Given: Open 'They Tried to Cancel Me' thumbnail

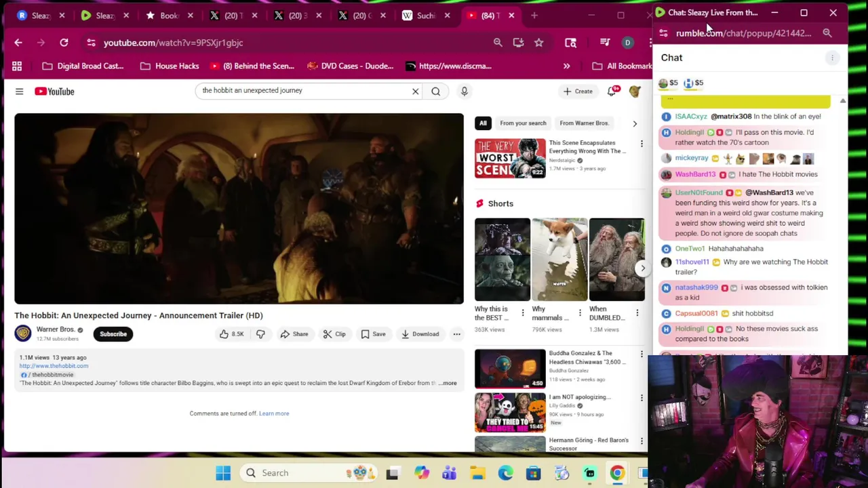Looking at the screenshot, I should click(x=510, y=412).
